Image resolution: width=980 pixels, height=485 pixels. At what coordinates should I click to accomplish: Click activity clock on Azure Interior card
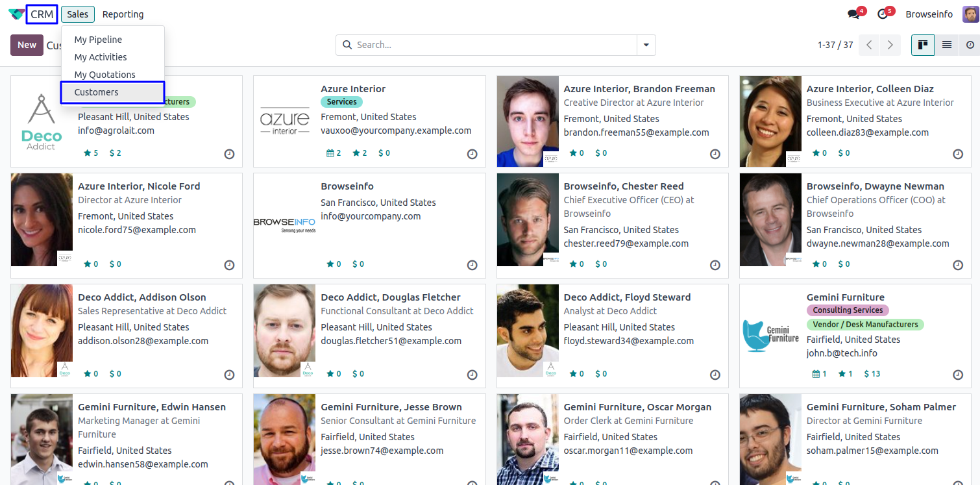point(472,154)
